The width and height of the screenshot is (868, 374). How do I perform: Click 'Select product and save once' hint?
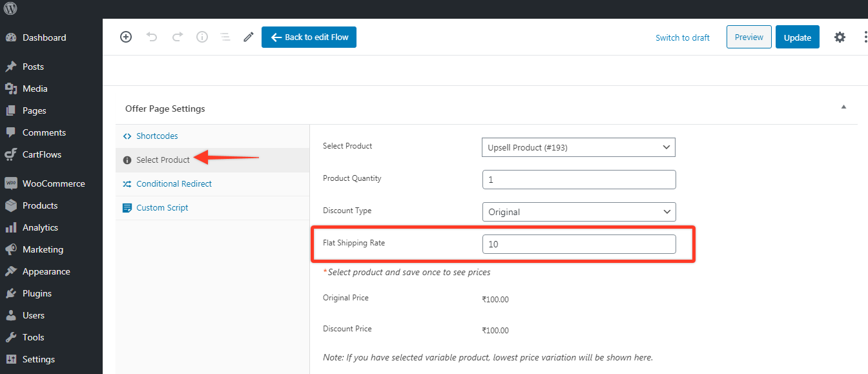(x=407, y=272)
